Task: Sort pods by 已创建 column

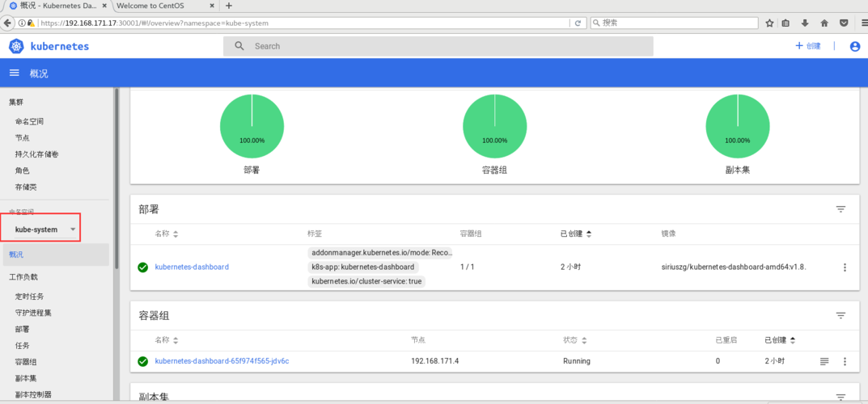Action: pos(780,340)
